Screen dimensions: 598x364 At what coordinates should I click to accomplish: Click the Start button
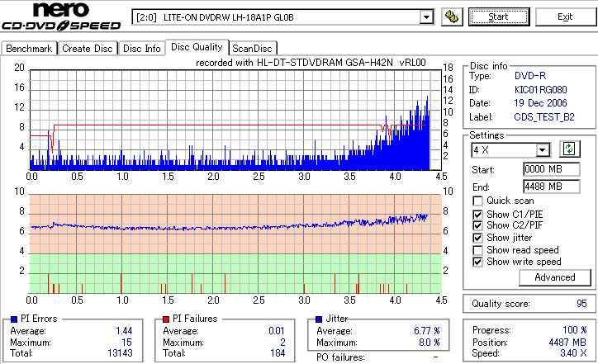(499, 17)
